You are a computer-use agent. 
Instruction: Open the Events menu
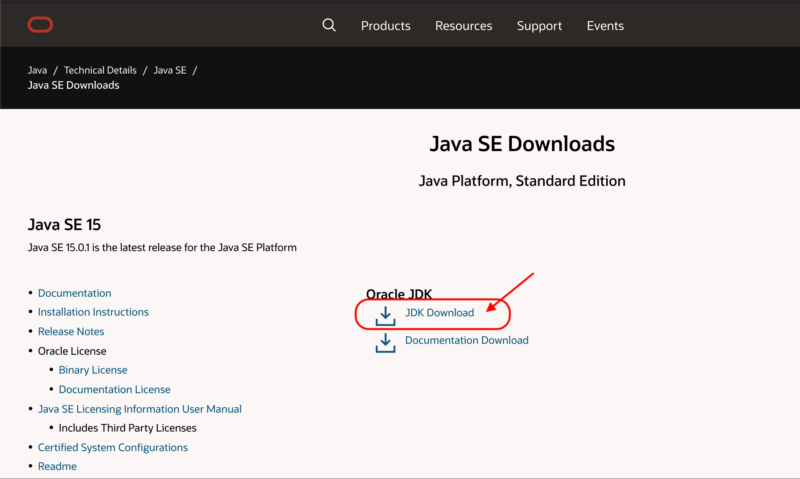[x=605, y=26]
